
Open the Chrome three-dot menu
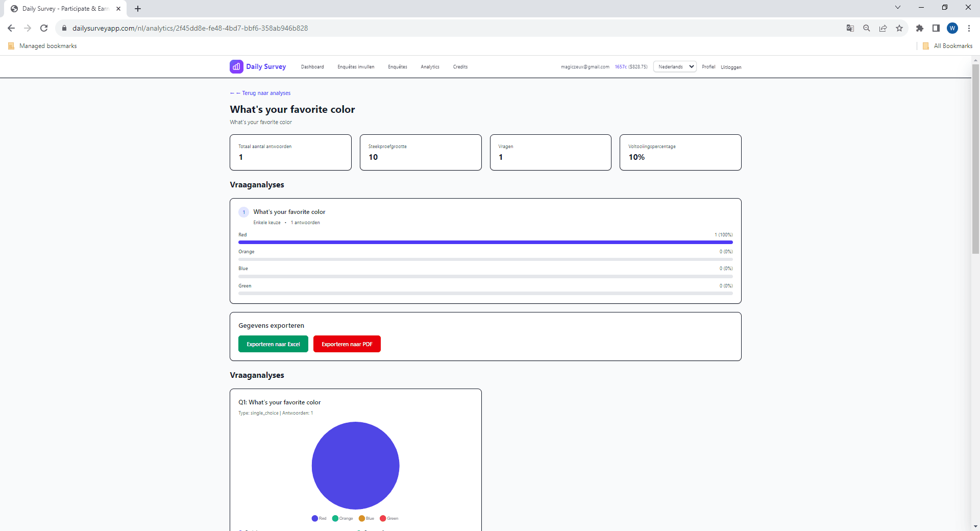[969, 28]
